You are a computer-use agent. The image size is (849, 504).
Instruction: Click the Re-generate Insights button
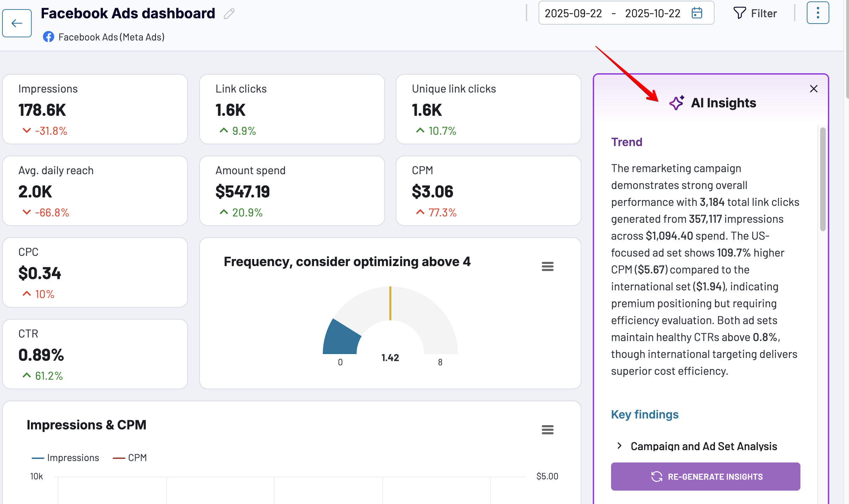tap(705, 477)
